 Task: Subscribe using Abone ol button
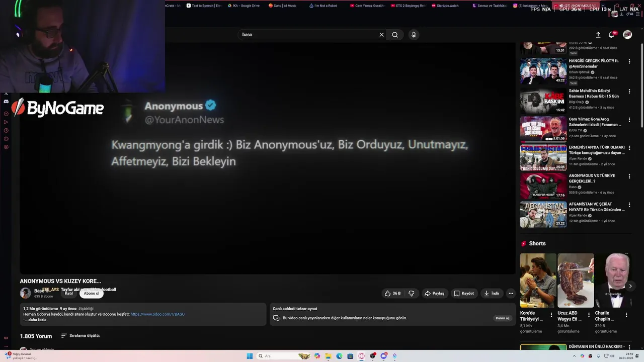click(x=92, y=294)
